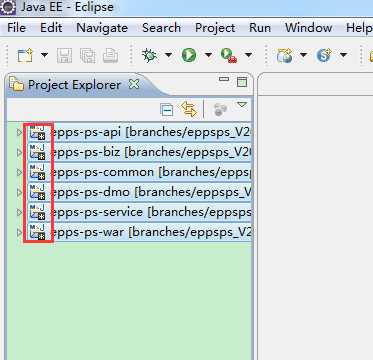Image resolution: width=373 pixels, height=360 pixels.
Task: Minimize the Project Explorer panel
Action: click(x=224, y=79)
